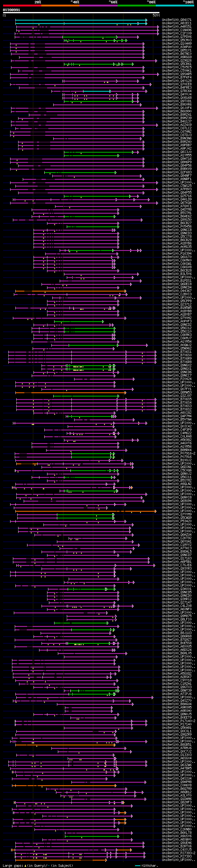Select the UniRef100_P16394 label

pyautogui.click(x=176, y=253)
